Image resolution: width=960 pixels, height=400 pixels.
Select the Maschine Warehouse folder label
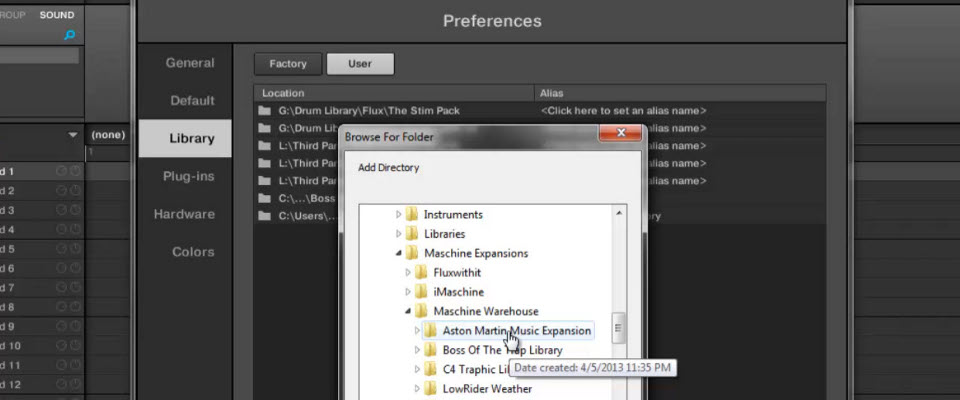click(x=486, y=311)
